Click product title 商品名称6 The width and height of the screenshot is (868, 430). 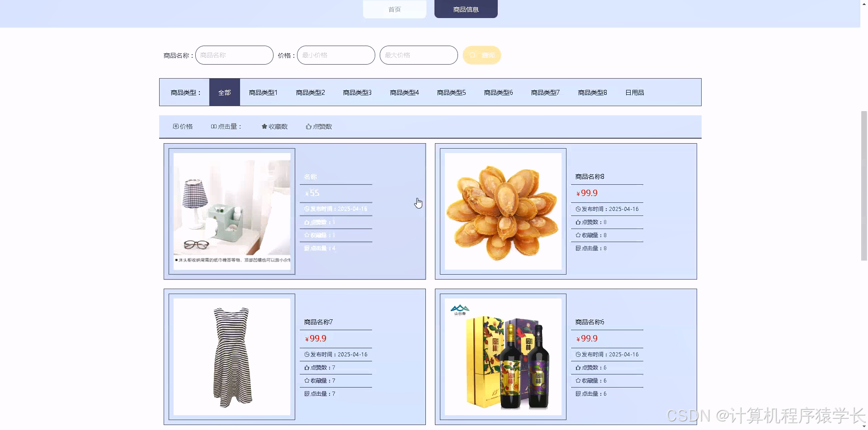point(590,322)
